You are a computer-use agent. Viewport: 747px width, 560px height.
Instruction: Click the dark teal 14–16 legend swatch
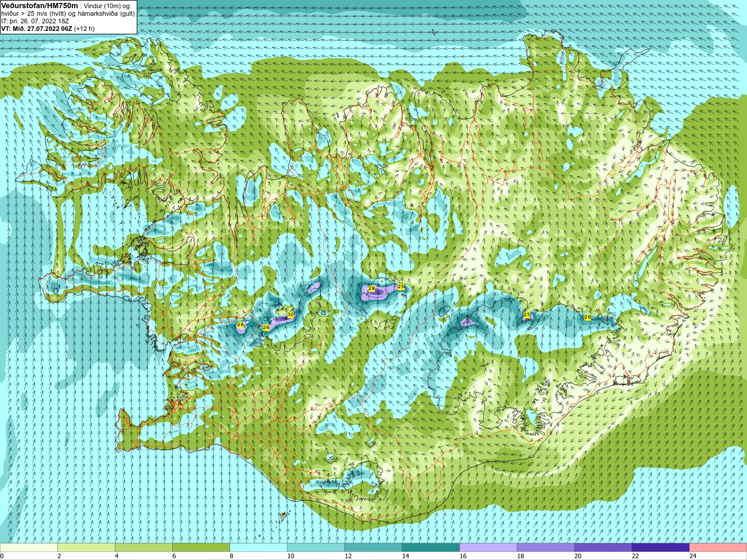click(x=431, y=548)
